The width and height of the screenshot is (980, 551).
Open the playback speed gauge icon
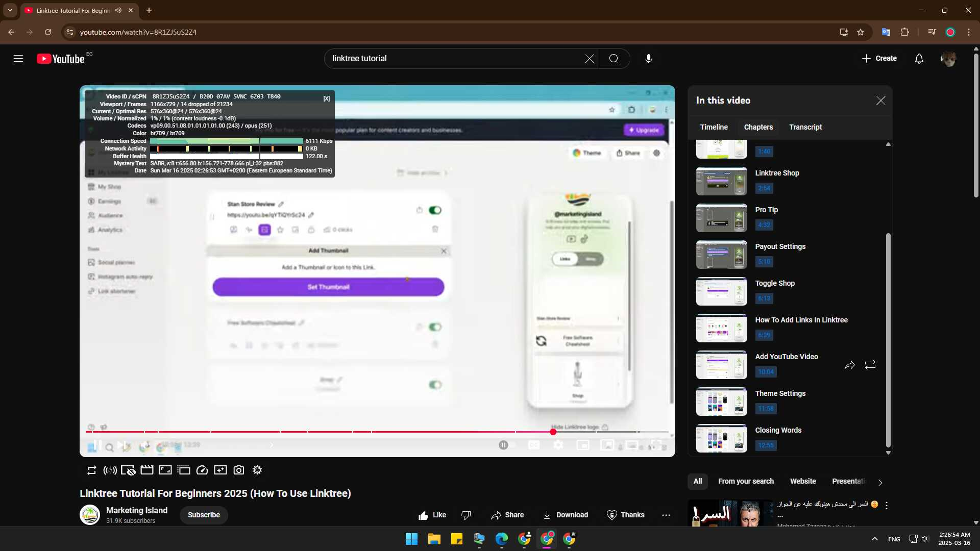tap(202, 470)
